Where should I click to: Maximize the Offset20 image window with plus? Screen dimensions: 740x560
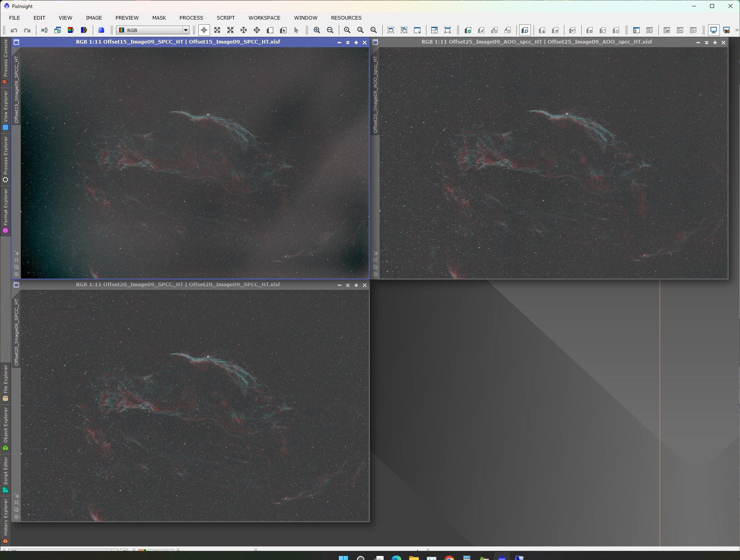[x=356, y=285]
